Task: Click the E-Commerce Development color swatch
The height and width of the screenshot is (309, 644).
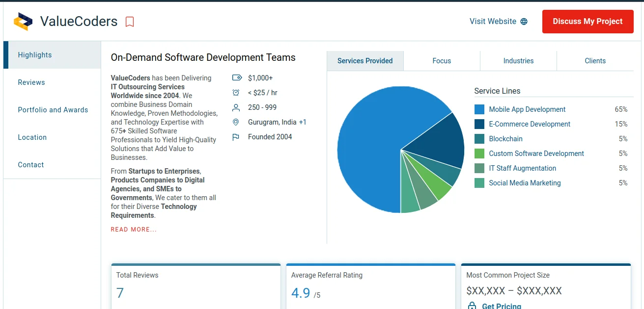Action: point(479,124)
